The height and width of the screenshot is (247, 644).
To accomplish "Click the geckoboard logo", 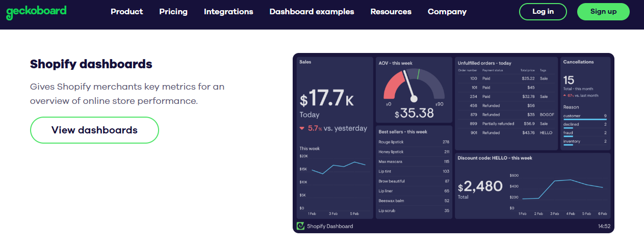I will tap(36, 12).
